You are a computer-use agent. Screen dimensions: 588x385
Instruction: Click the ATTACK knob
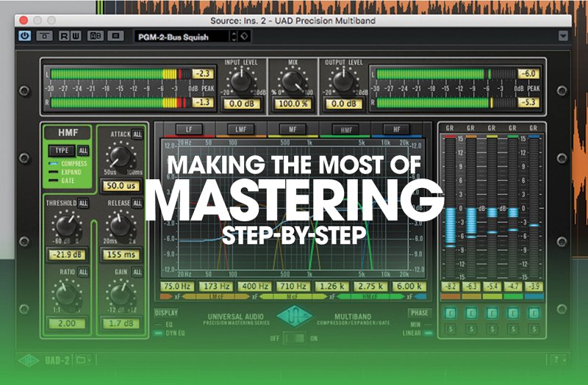click(121, 156)
